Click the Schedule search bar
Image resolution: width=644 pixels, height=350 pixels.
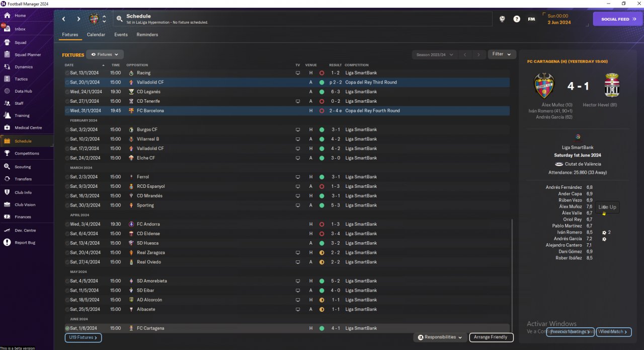coord(302,19)
